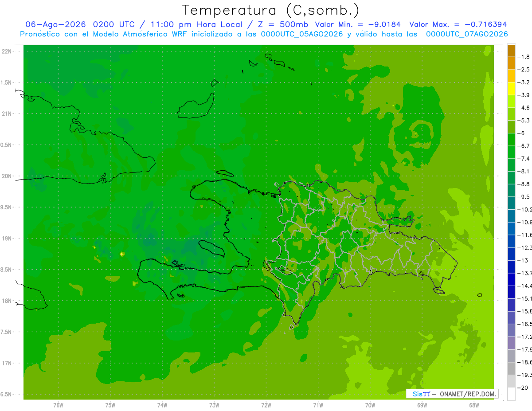
Task: Click the "76W" longitude axis label
Action: (x=58, y=405)
